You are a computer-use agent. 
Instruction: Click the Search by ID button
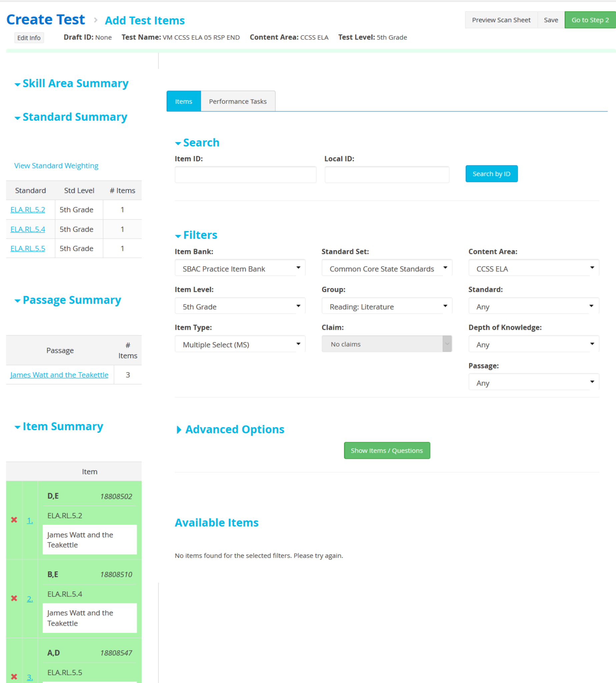pos(491,174)
